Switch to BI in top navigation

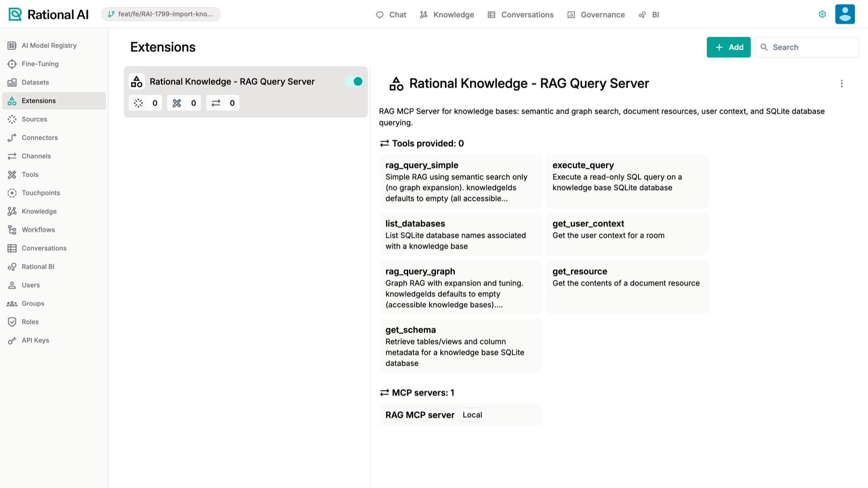click(x=649, y=15)
